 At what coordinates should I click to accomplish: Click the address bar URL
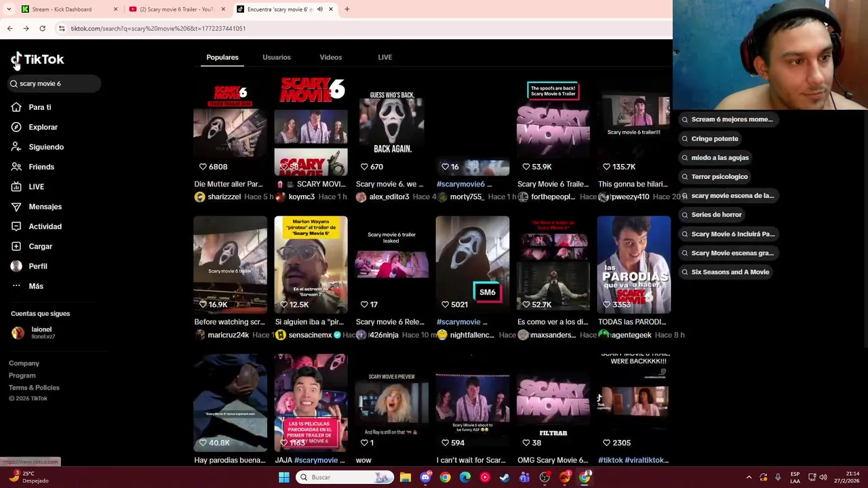(158, 28)
